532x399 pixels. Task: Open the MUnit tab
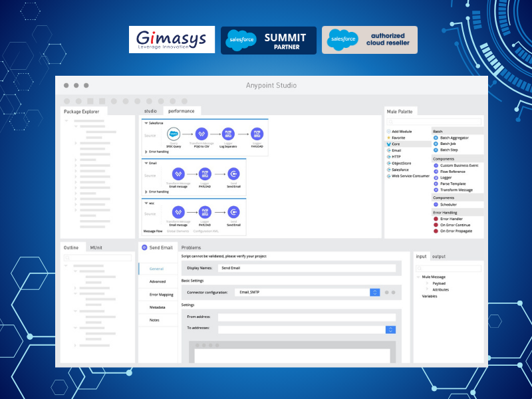tap(96, 247)
